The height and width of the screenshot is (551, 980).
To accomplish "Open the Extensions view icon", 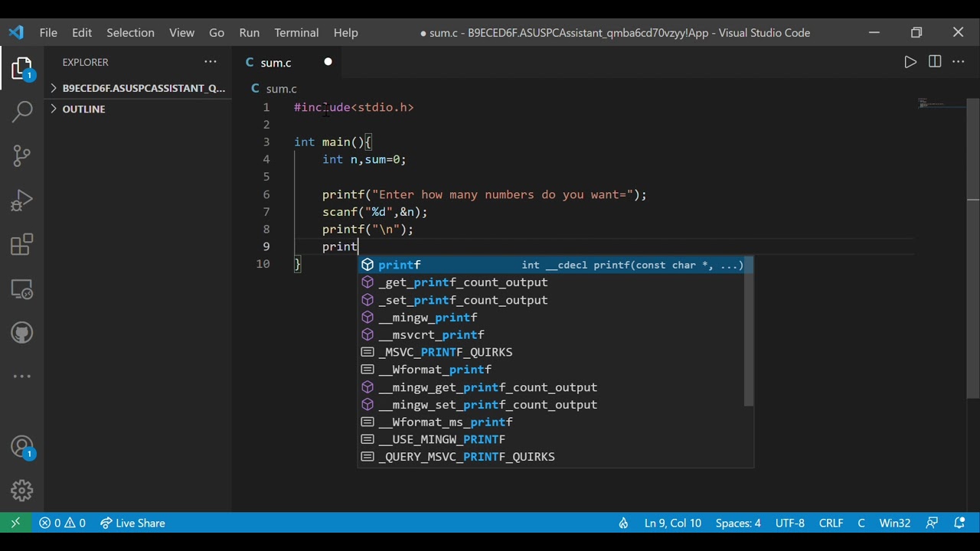I will coord(22,245).
